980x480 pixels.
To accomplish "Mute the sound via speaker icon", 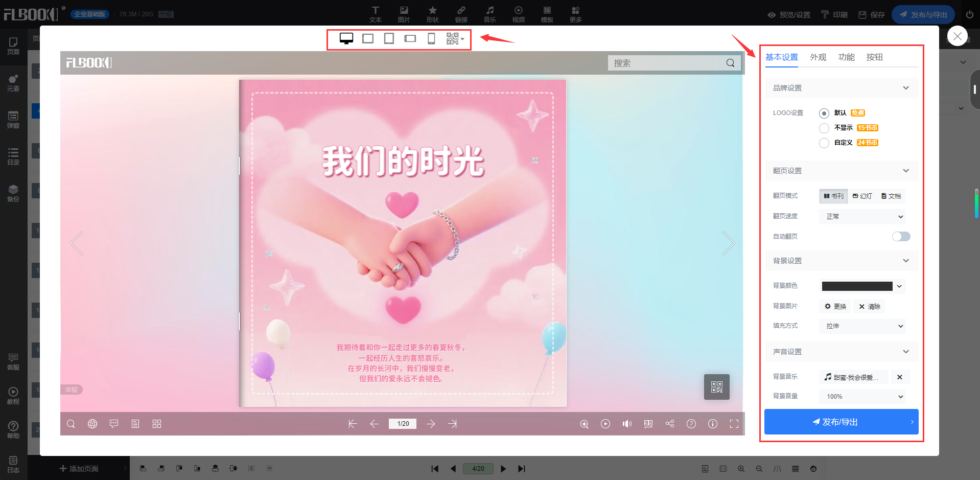I will 627,424.
